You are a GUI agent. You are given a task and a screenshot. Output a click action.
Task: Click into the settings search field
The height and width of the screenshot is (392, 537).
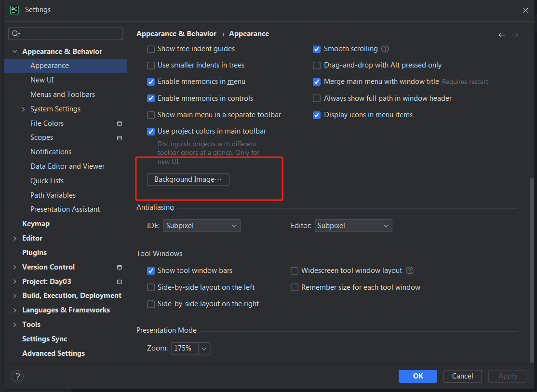tap(66, 34)
